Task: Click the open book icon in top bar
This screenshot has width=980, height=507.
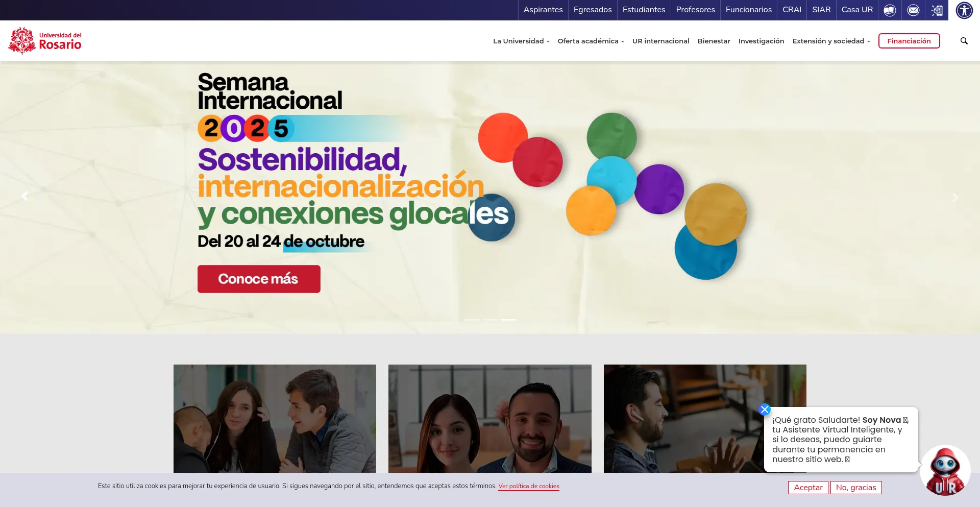Action: (890, 10)
